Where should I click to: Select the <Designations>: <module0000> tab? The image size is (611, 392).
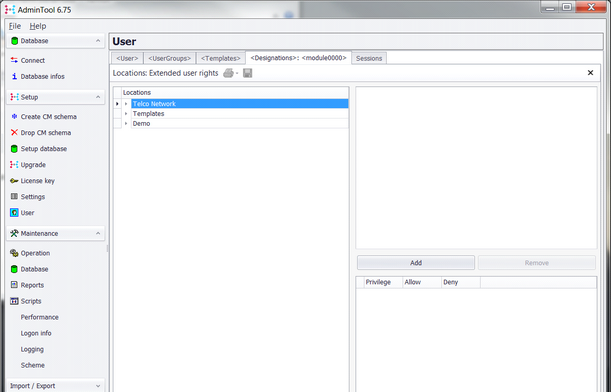[x=298, y=58]
